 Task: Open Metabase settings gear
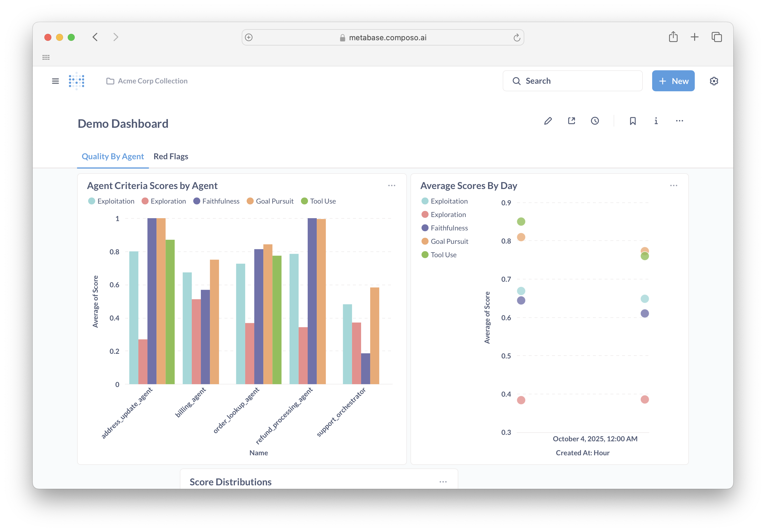click(714, 81)
